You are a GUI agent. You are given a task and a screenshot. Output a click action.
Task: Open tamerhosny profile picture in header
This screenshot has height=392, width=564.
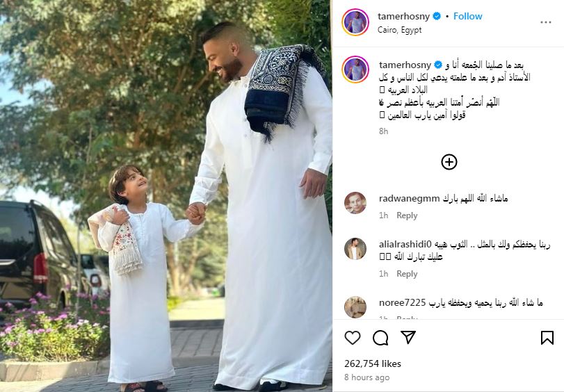[355, 22]
